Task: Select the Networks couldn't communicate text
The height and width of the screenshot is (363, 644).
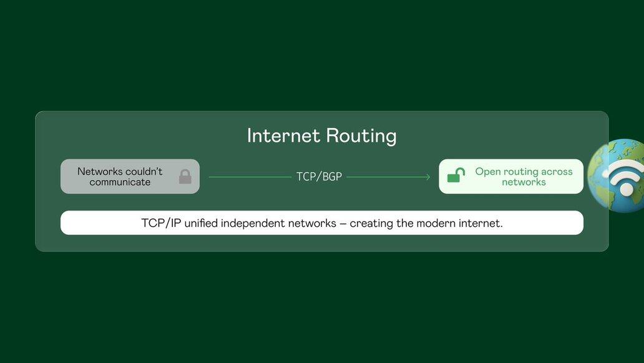Action: coord(120,176)
